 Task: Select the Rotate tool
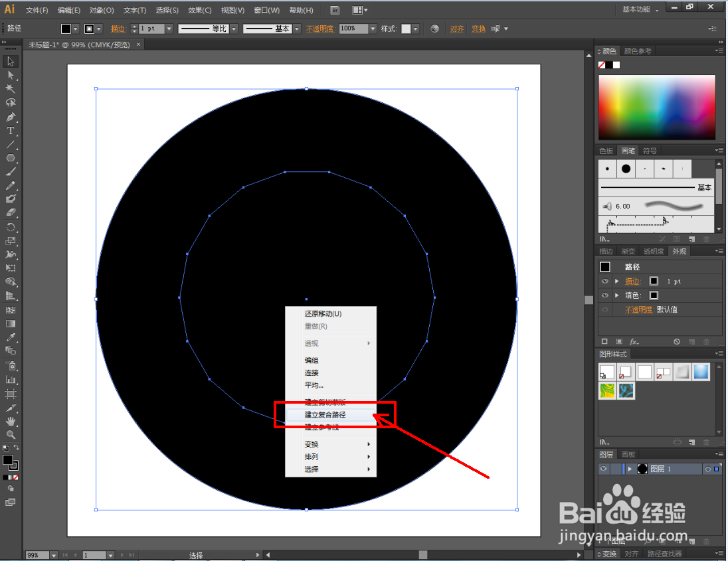tap(11, 227)
